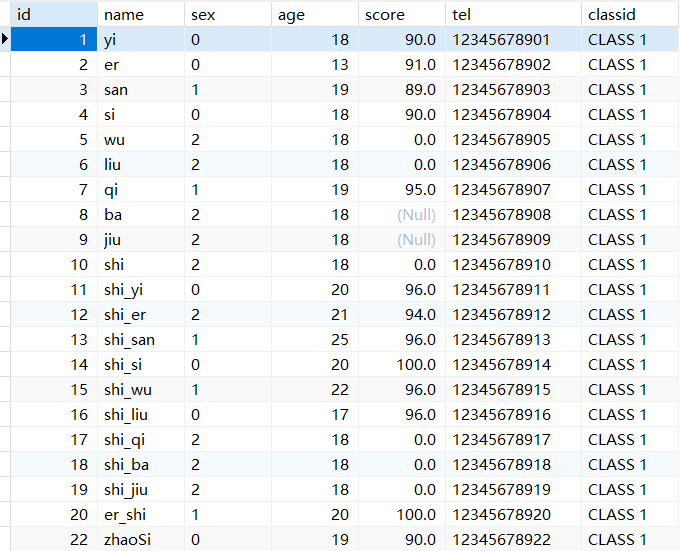Select tel 12345678901
Screen dimensions: 680x551
click(x=513, y=39)
